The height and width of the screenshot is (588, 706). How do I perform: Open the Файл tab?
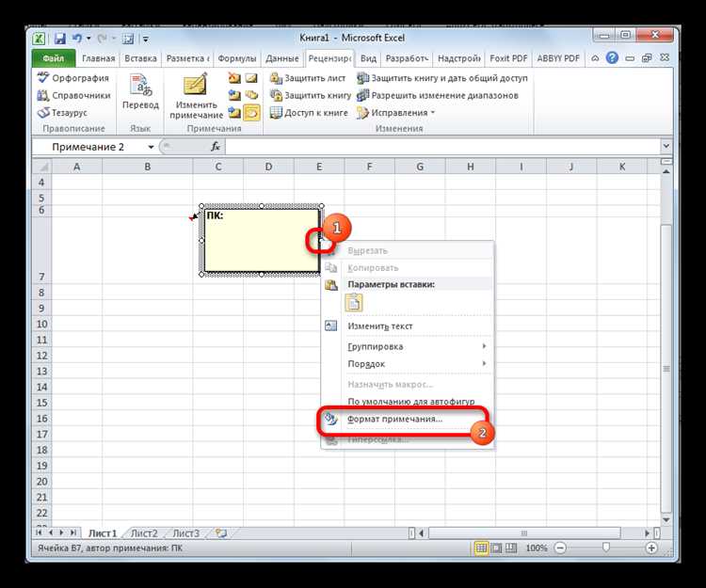pos(54,58)
